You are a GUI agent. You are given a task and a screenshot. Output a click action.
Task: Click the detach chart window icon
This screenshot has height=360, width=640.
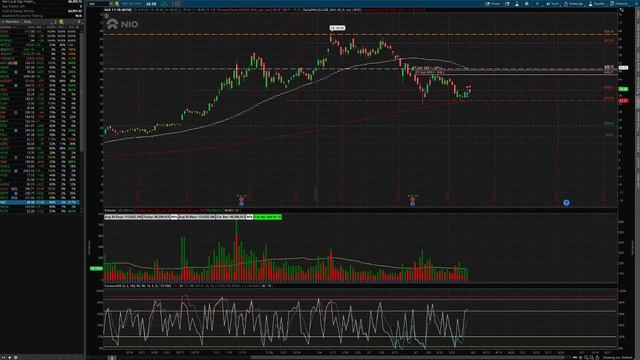[507, 4]
